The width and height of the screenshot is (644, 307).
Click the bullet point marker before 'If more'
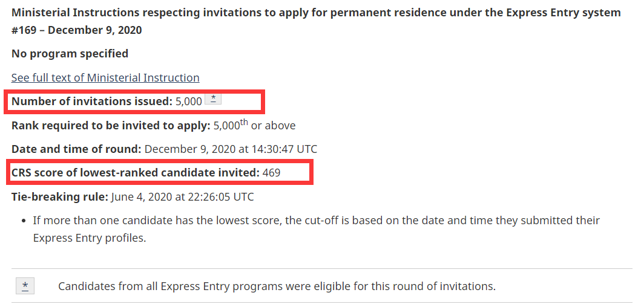tap(22, 221)
